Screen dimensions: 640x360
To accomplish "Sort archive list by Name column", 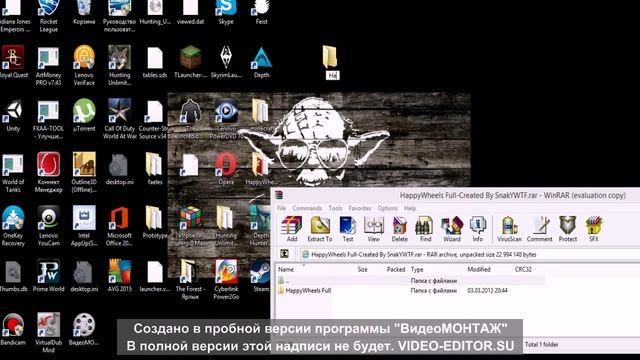I will point(286,269).
